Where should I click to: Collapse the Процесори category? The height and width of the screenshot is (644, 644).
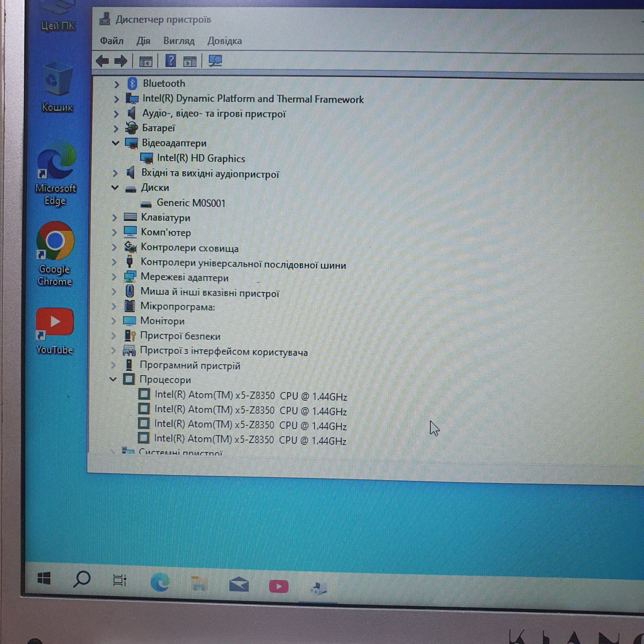click(x=113, y=379)
